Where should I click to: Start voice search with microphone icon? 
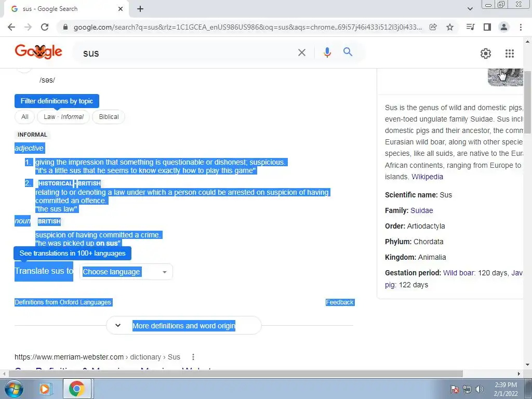(327, 52)
